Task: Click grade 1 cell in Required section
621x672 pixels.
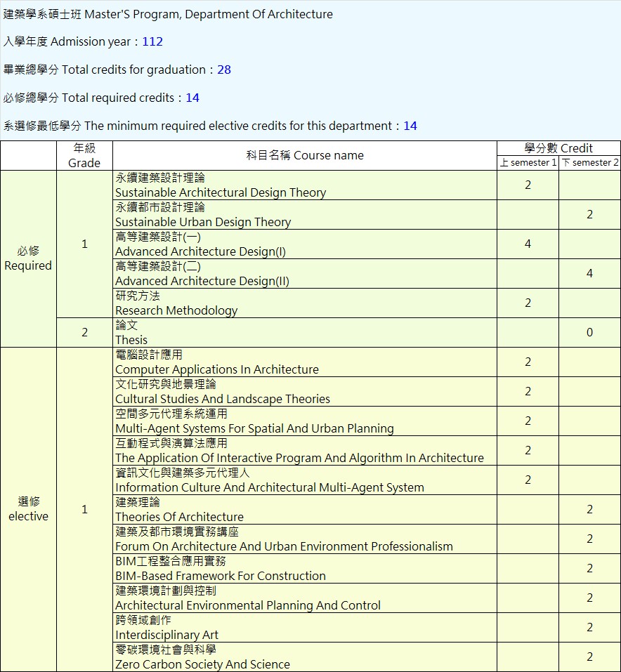Action: (x=84, y=244)
